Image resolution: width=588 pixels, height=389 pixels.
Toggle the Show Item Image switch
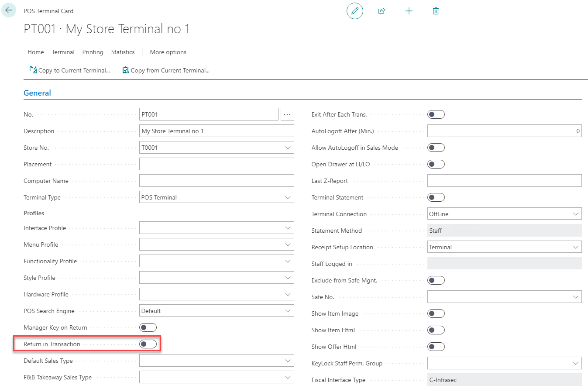pyautogui.click(x=436, y=313)
